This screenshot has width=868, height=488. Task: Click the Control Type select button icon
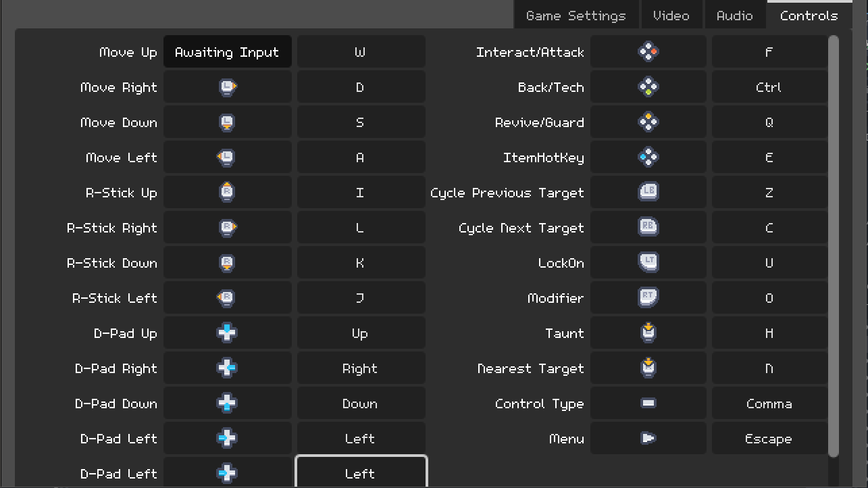[x=648, y=404]
